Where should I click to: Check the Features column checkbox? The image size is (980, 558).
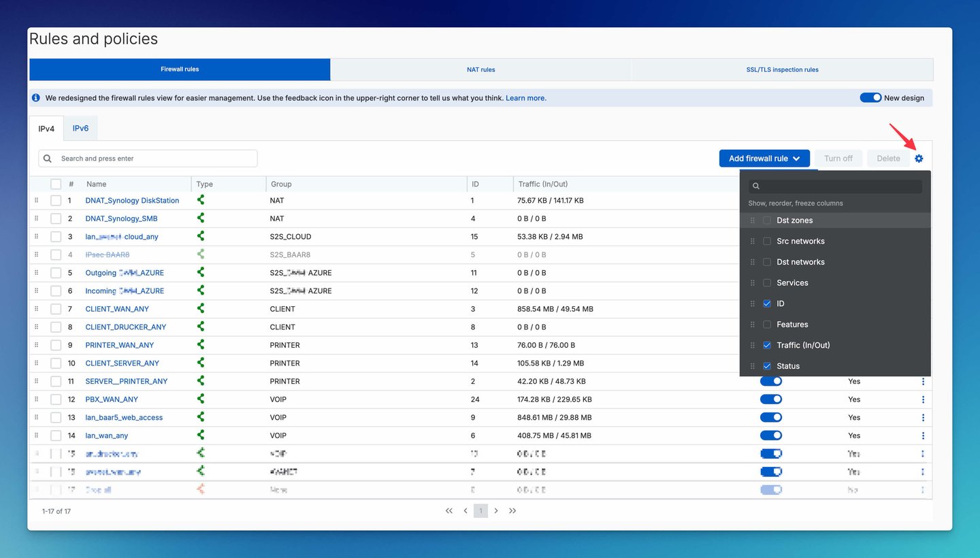point(767,325)
